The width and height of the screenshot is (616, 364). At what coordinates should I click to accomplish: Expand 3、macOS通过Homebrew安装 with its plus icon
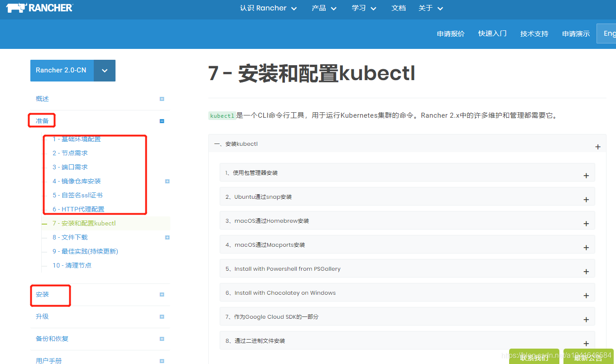tap(586, 224)
